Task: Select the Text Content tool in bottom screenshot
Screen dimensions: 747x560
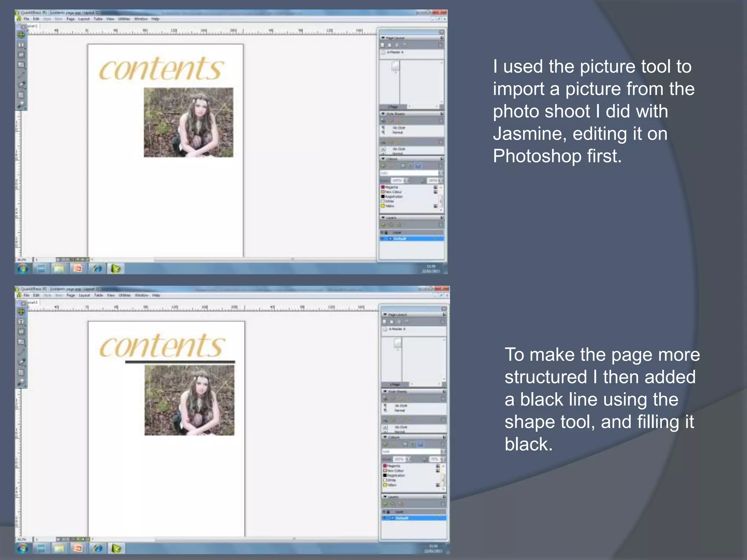Action: point(21,322)
